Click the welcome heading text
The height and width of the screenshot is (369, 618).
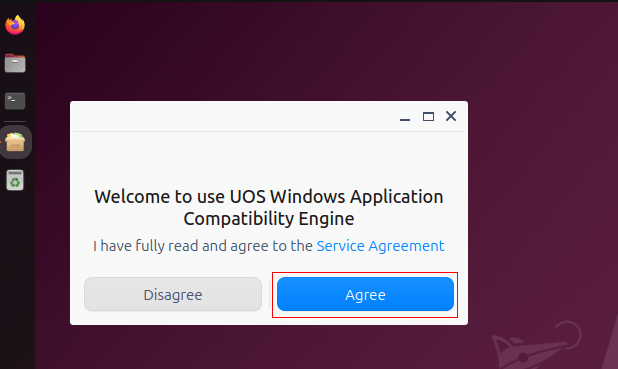pos(269,207)
